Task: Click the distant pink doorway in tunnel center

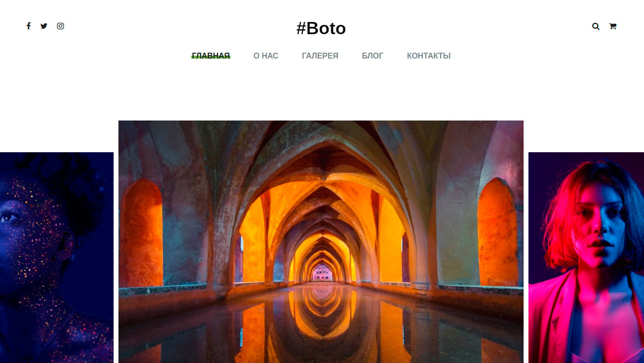Action: [321, 272]
